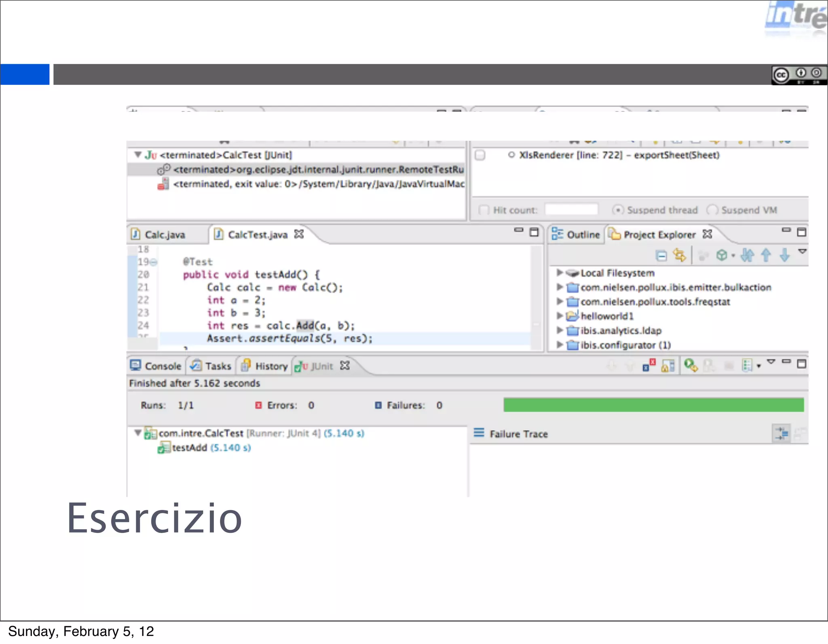Select Suspend VM radio button
Screen dimensions: 828x644
tap(712, 210)
